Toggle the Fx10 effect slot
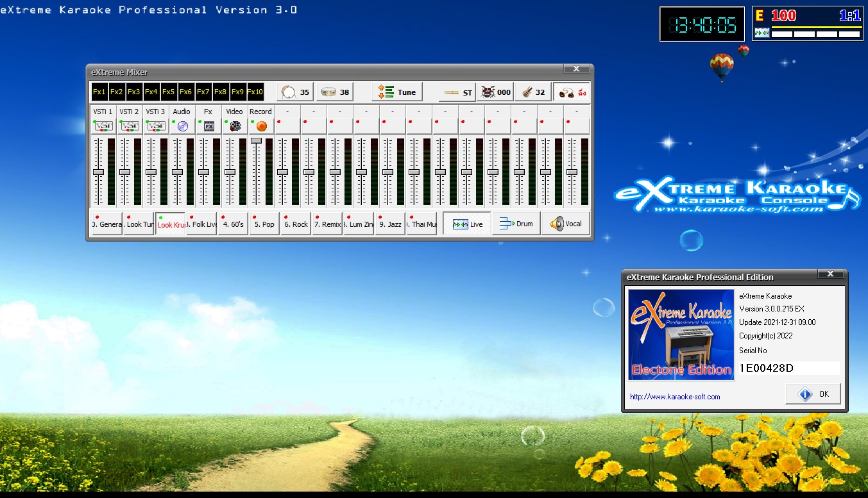 255,92
